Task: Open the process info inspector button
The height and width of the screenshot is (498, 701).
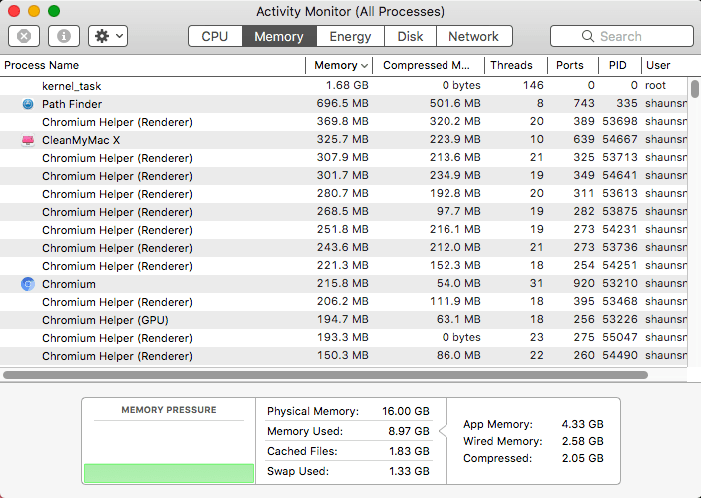Action: pyautogui.click(x=64, y=36)
